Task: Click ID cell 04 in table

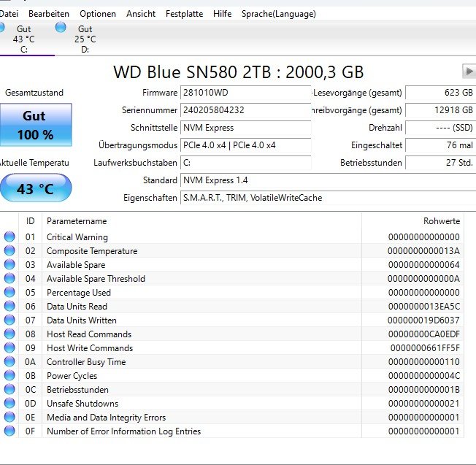Action: [x=31, y=279]
